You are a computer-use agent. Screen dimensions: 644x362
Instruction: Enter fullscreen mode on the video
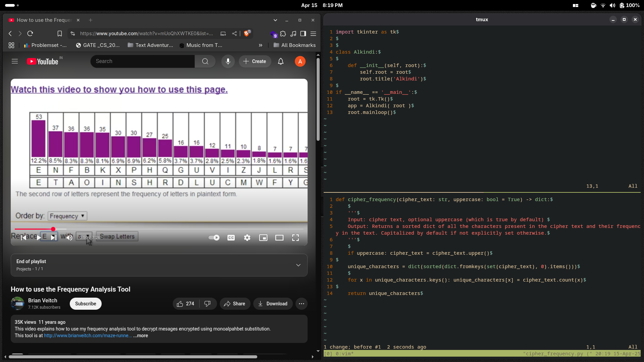[295, 238]
